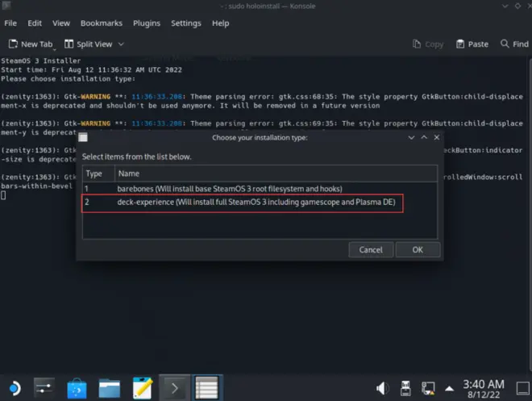Click the Find toolbar button

point(515,44)
